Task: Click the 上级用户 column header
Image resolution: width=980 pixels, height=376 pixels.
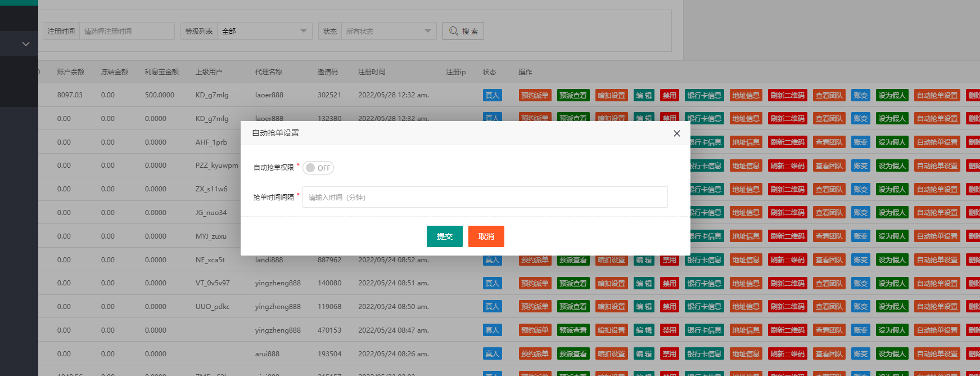Action: coord(209,72)
